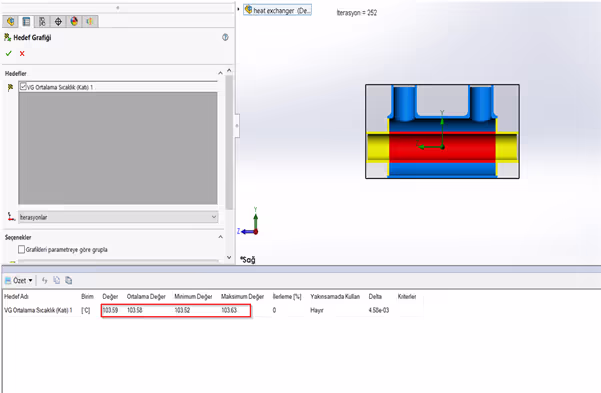Click the [°C] unit cell
This screenshot has height=393, width=601.
click(x=86, y=310)
